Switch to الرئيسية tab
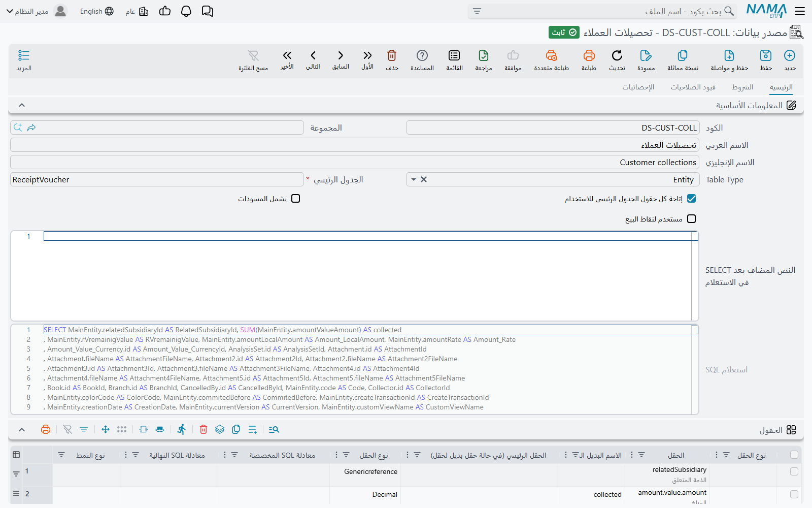Screen dimensions: 812x508 781,87
